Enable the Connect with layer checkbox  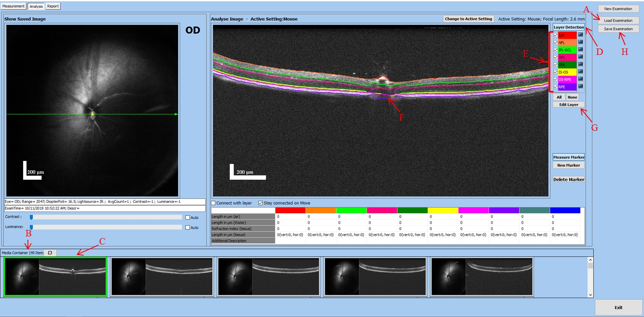point(213,203)
